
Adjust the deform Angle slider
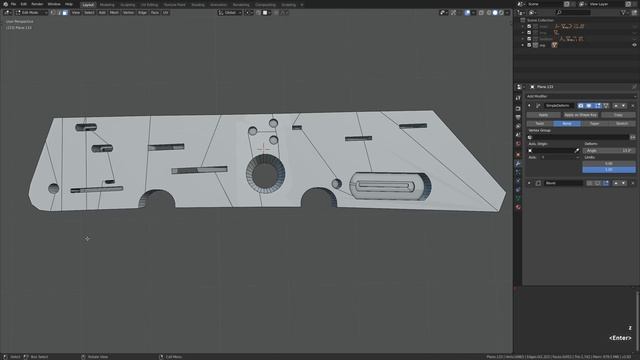[x=609, y=151]
